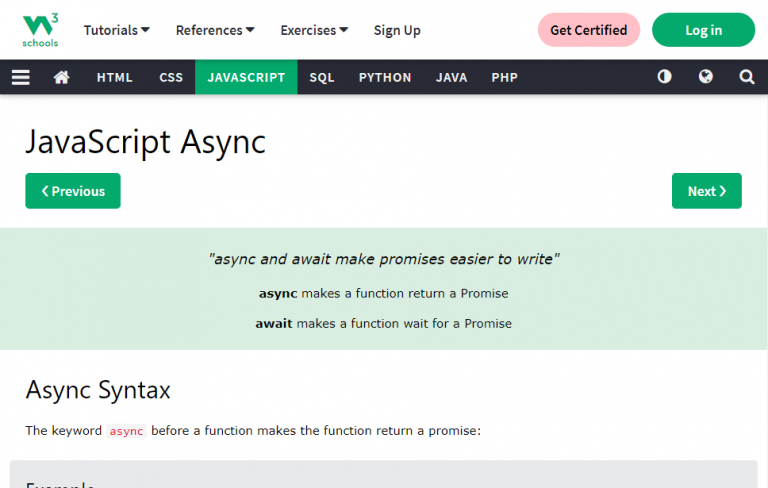
Task: Expand the Exercises dropdown
Action: (x=314, y=30)
